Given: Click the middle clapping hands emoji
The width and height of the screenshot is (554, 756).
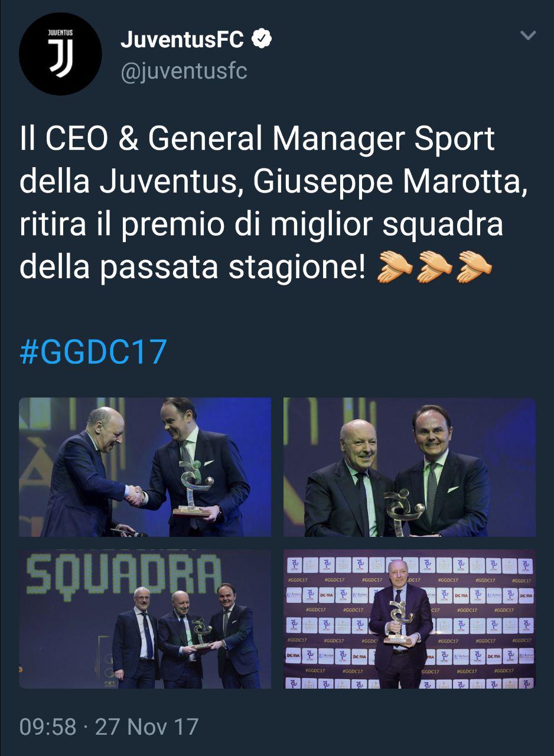Looking at the screenshot, I should tap(435, 266).
